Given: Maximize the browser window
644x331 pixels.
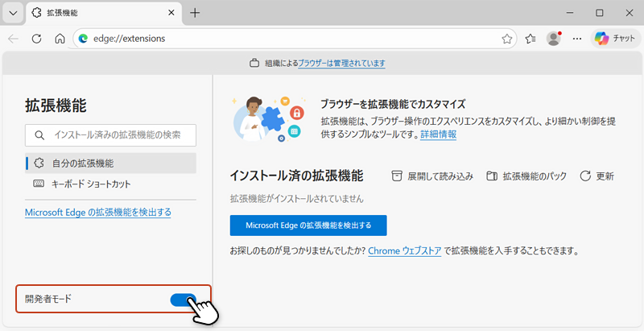Looking at the screenshot, I should (x=600, y=13).
